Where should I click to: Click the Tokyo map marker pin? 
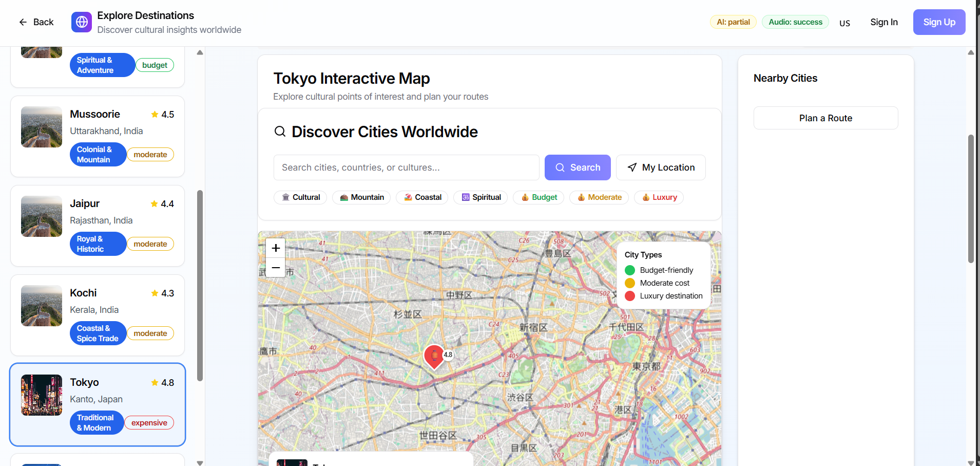434,357
